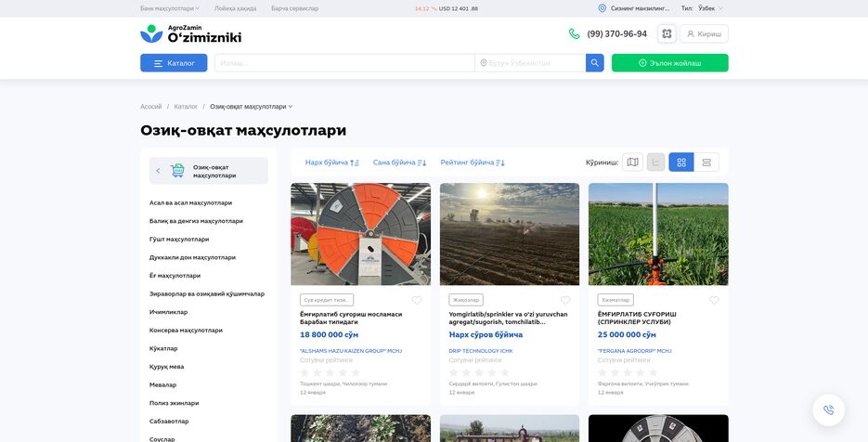Click the USD 12 401.88 exchange rate
This screenshot has width=868, height=442.
[x=458, y=9]
